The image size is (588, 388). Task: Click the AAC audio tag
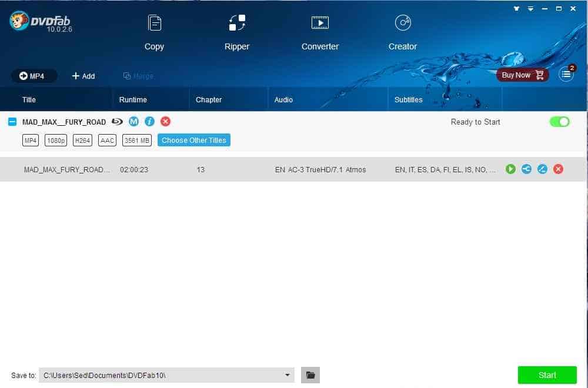pos(107,140)
